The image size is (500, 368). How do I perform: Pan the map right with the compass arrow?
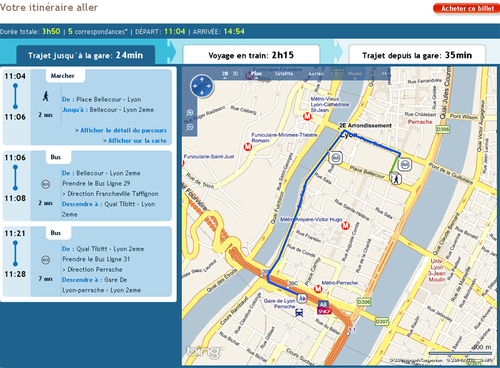click(x=208, y=86)
